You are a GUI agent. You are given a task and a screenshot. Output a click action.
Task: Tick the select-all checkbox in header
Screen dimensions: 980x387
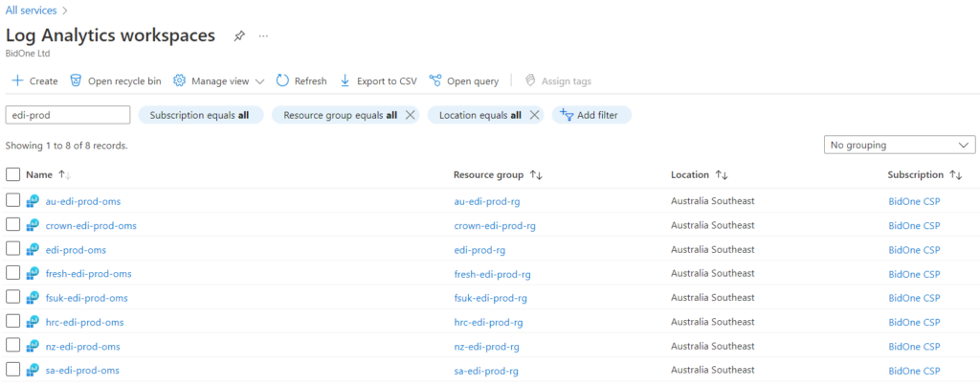13,175
